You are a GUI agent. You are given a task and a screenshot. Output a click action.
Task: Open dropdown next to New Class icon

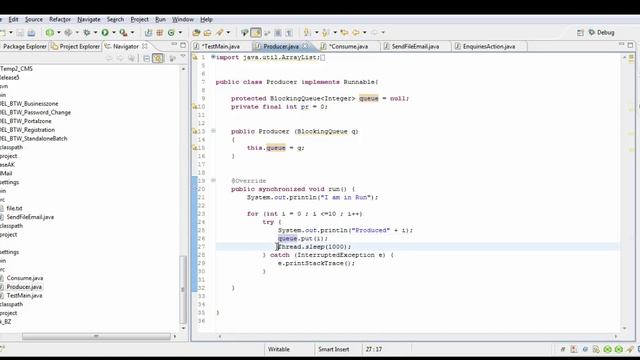pos(180,33)
